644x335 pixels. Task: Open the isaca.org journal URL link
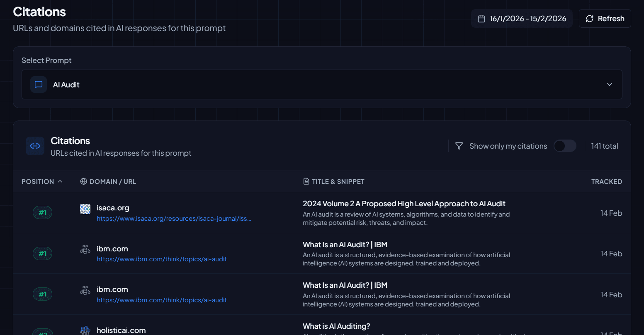(x=174, y=218)
